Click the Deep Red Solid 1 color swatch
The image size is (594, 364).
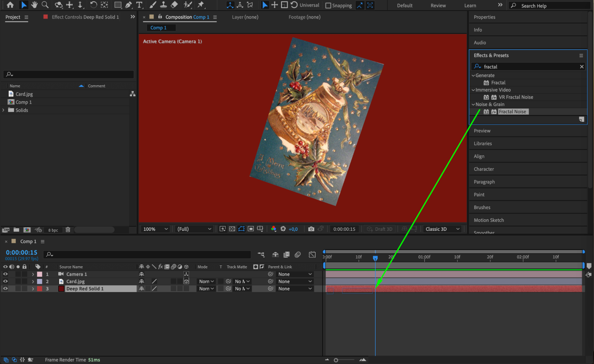pos(61,289)
